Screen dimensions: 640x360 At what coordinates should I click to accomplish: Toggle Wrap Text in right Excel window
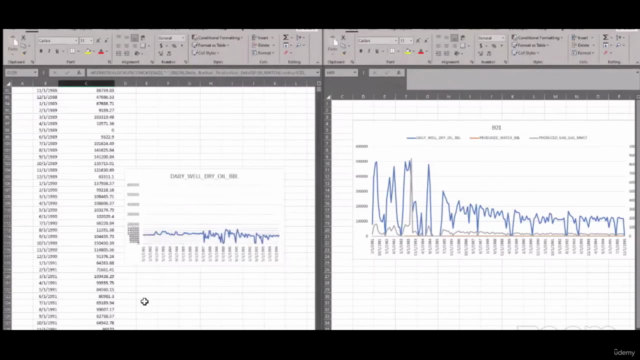463,37
